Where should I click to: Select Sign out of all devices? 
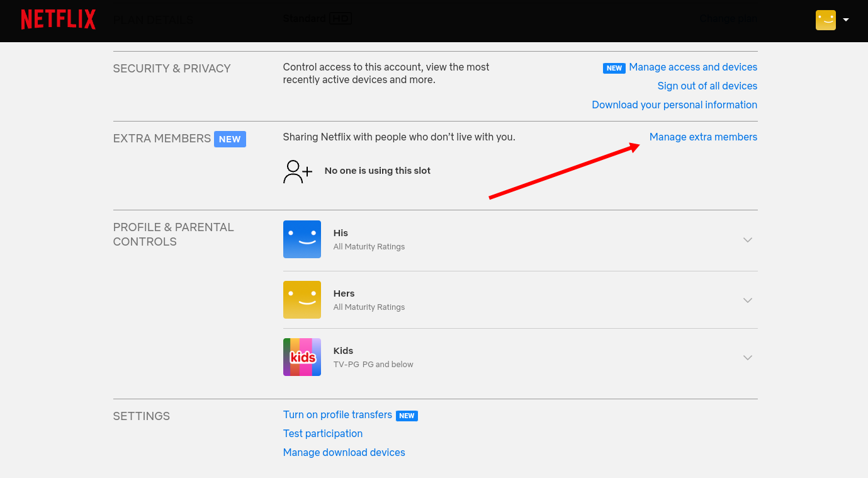point(707,86)
